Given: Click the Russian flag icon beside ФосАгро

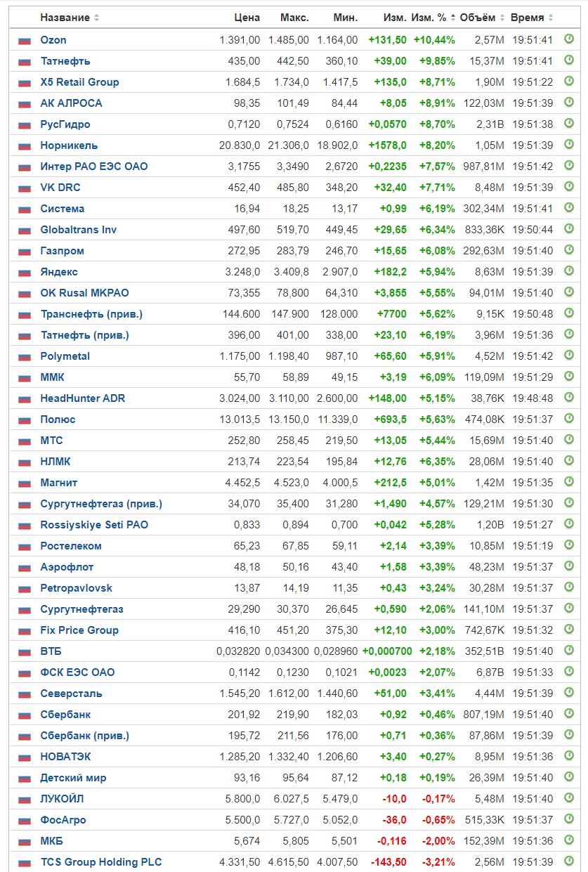Looking at the screenshot, I should 25,821.
